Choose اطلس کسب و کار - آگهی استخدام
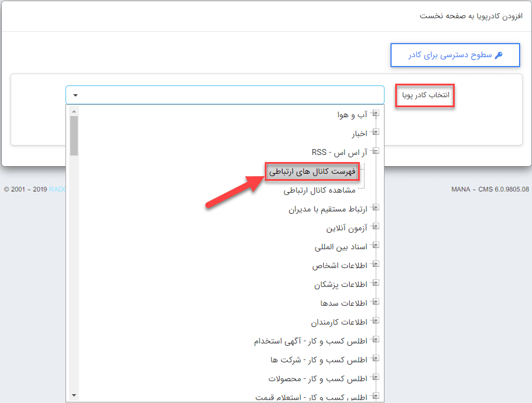 click(310, 341)
